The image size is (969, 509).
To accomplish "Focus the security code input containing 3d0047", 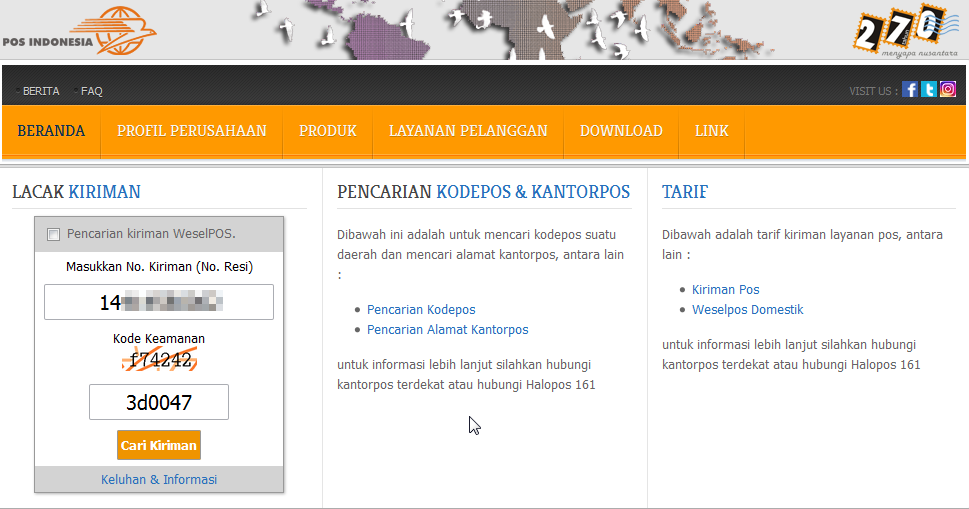I will tap(159, 402).
